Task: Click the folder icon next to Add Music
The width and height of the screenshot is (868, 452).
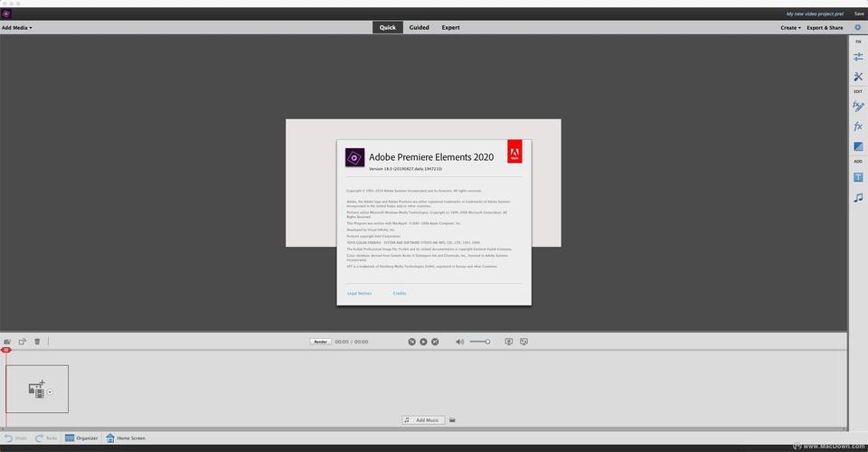Action: [x=452, y=420]
